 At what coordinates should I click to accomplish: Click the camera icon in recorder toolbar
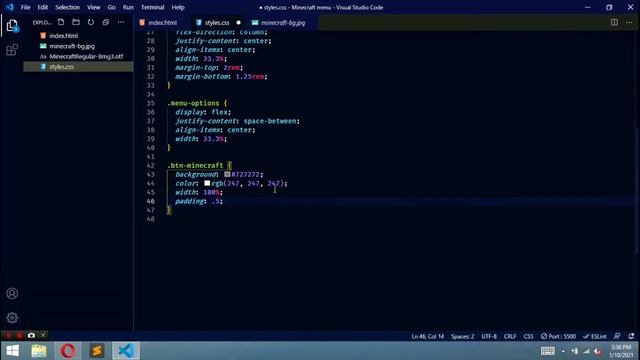pyautogui.click(x=31, y=336)
